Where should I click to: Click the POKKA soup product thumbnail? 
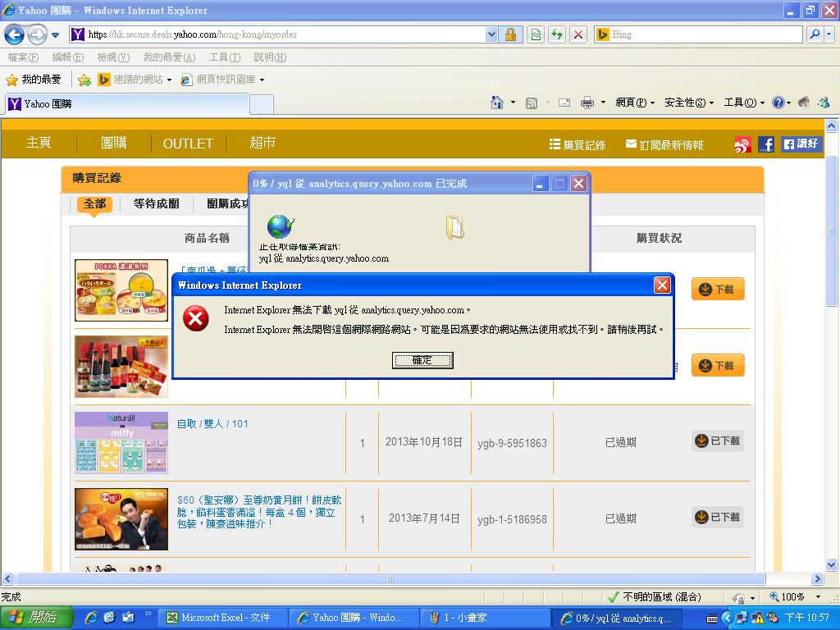click(121, 290)
